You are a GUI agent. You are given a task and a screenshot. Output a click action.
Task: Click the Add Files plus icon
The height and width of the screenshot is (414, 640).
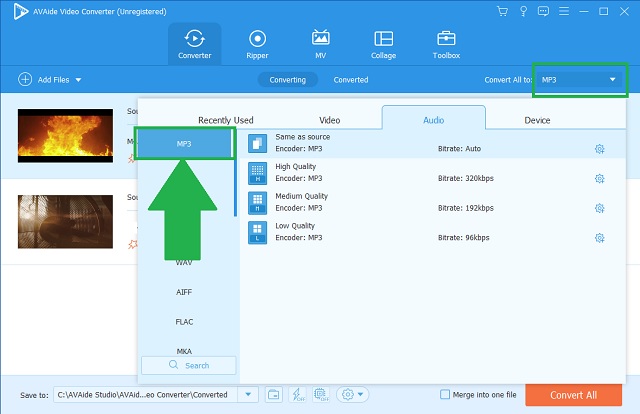tap(25, 79)
